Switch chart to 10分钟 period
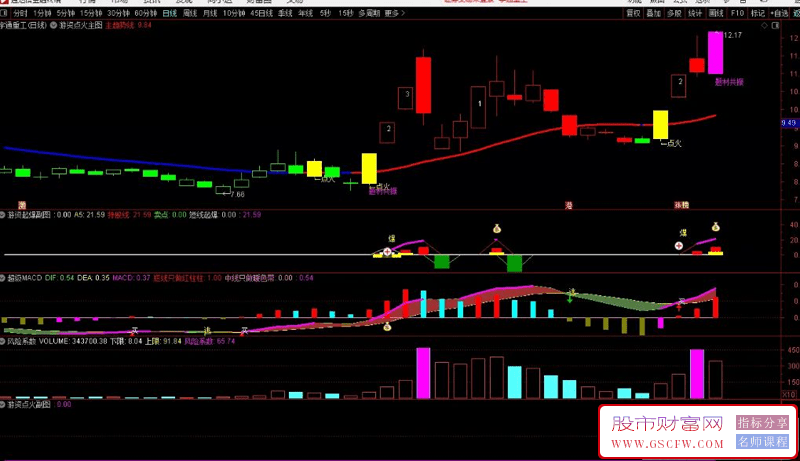 pyautogui.click(x=234, y=13)
